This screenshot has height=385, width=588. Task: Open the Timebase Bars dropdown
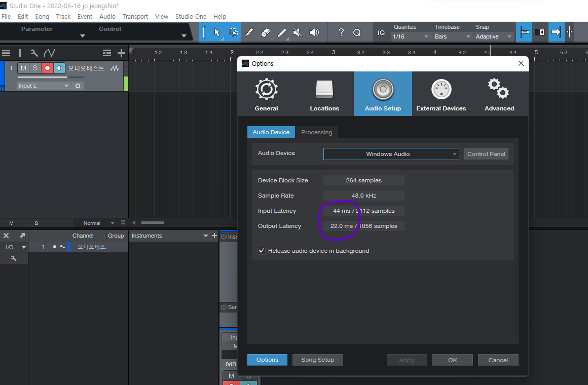pyautogui.click(x=452, y=37)
